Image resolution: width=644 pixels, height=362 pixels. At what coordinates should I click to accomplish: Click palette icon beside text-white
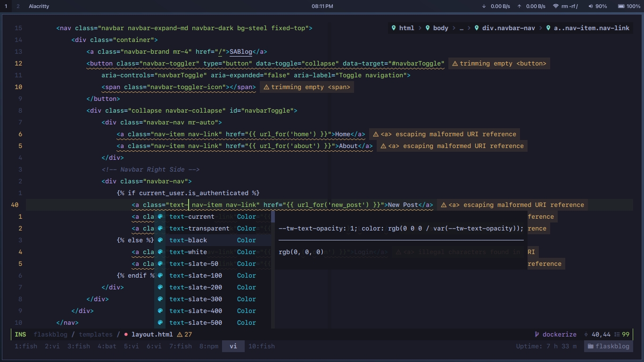click(160, 252)
